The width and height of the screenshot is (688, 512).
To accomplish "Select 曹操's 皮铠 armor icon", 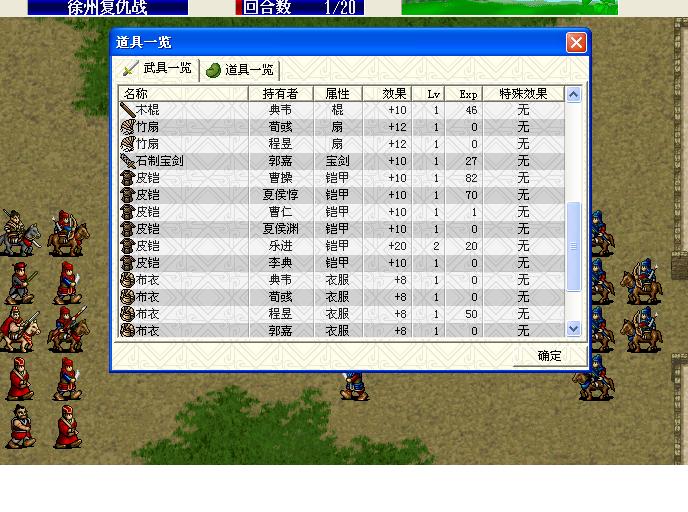I will click(128, 178).
